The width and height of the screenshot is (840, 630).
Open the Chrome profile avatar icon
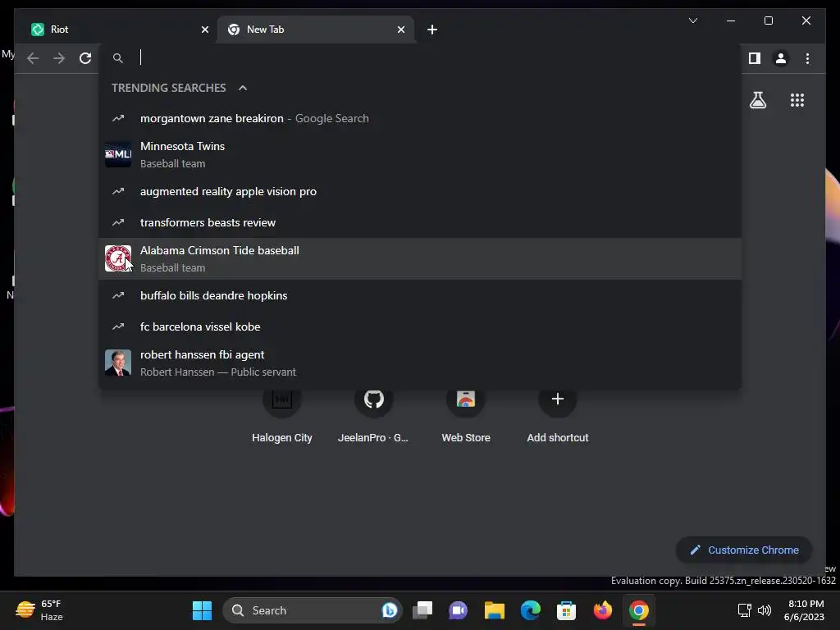[781, 58]
